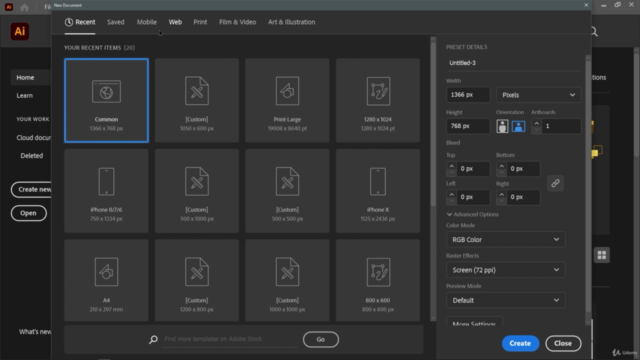Switch to the Recent tab

coord(80,22)
